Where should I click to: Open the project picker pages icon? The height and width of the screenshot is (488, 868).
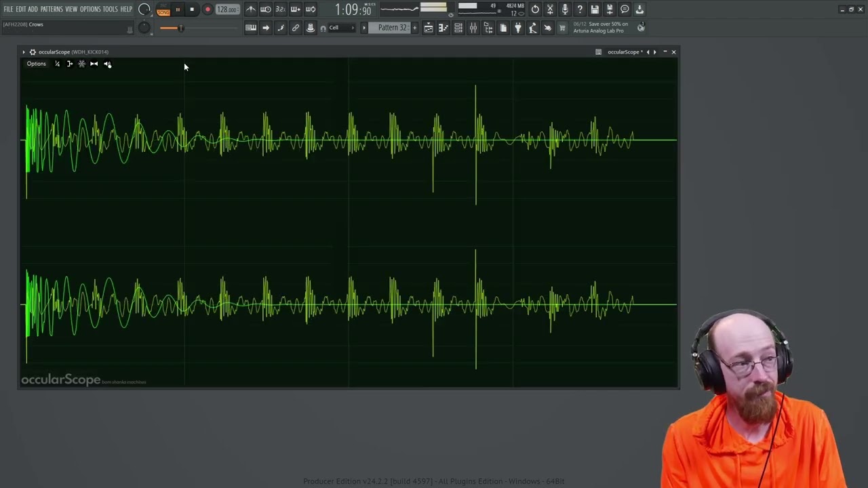pos(503,28)
